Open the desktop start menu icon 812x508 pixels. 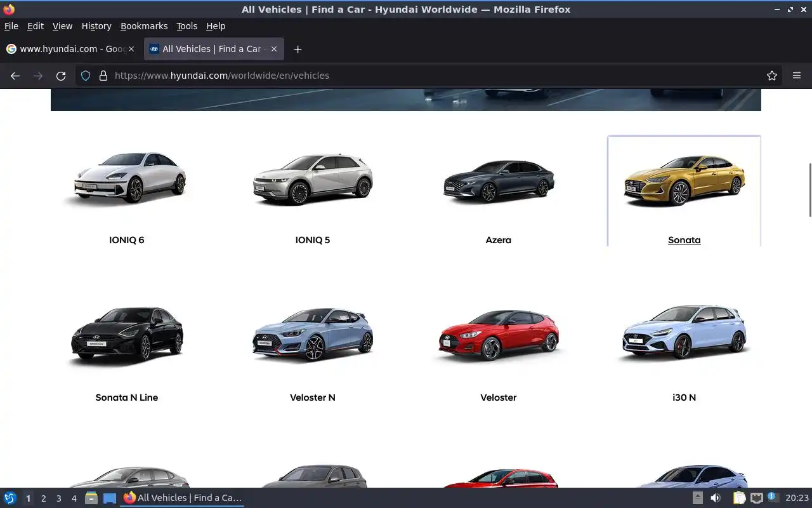(10, 498)
